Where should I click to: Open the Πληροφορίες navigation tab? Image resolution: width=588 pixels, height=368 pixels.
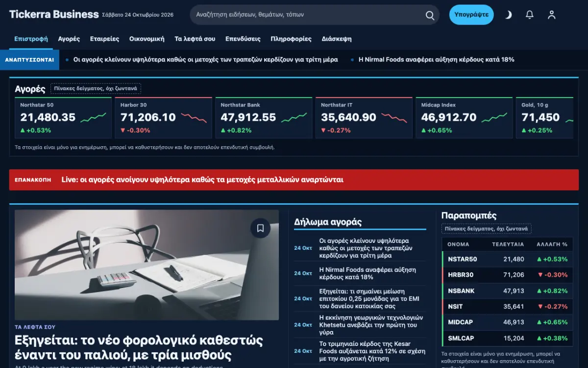click(291, 39)
